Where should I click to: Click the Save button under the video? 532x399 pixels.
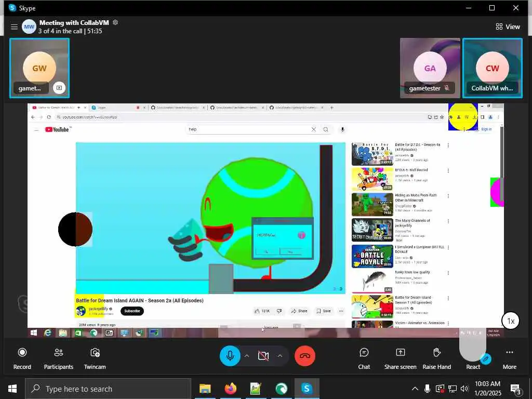(x=324, y=311)
